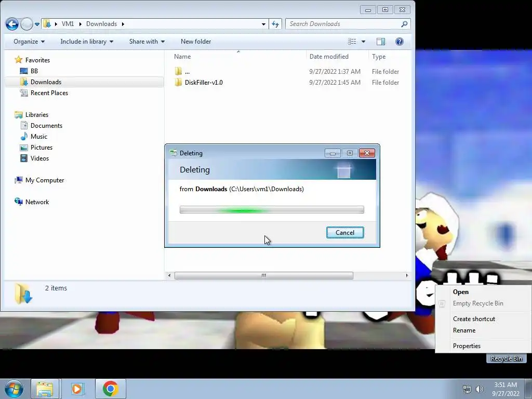Select My Computer in navigation pane
The width and height of the screenshot is (532, 399).
click(45, 180)
